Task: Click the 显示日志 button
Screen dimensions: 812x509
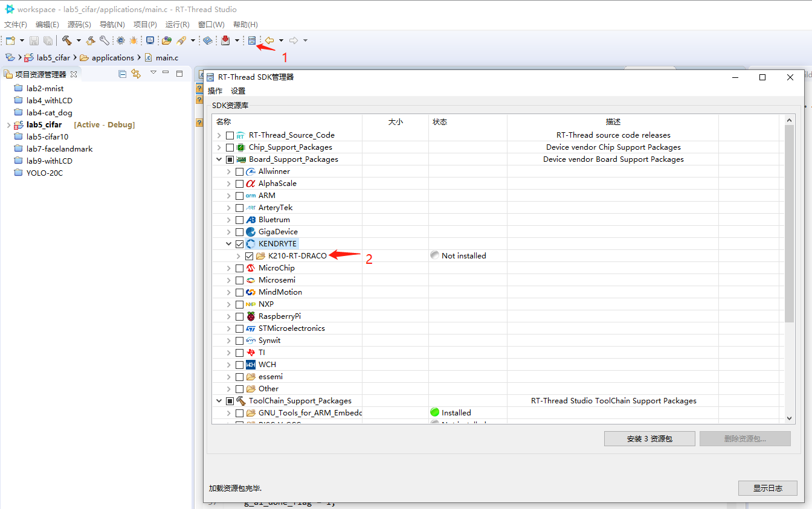Action: pyautogui.click(x=768, y=488)
